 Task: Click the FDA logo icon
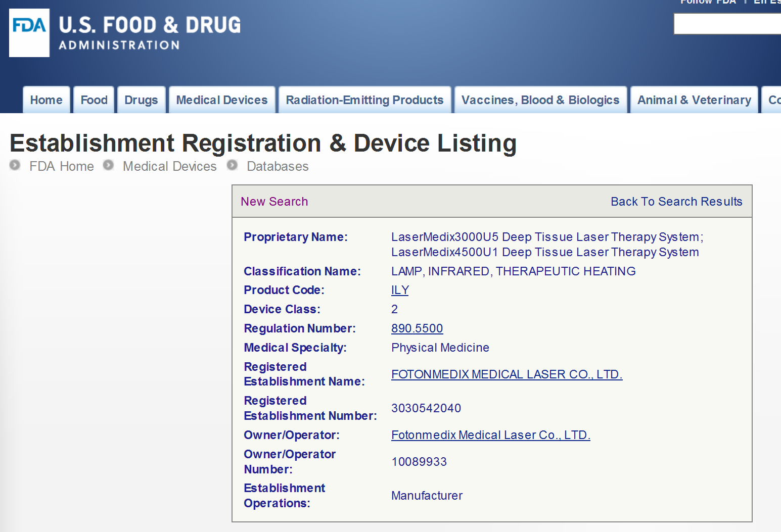point(29,32)
